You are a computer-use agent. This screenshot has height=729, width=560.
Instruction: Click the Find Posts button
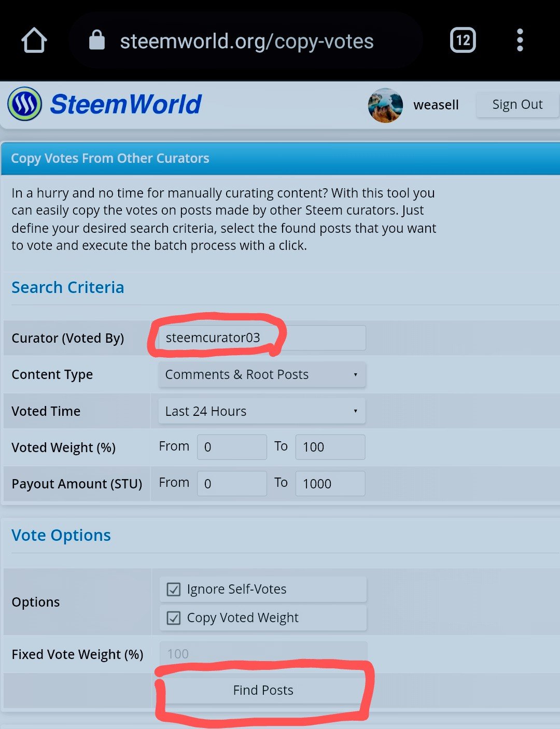click(263, 690)
